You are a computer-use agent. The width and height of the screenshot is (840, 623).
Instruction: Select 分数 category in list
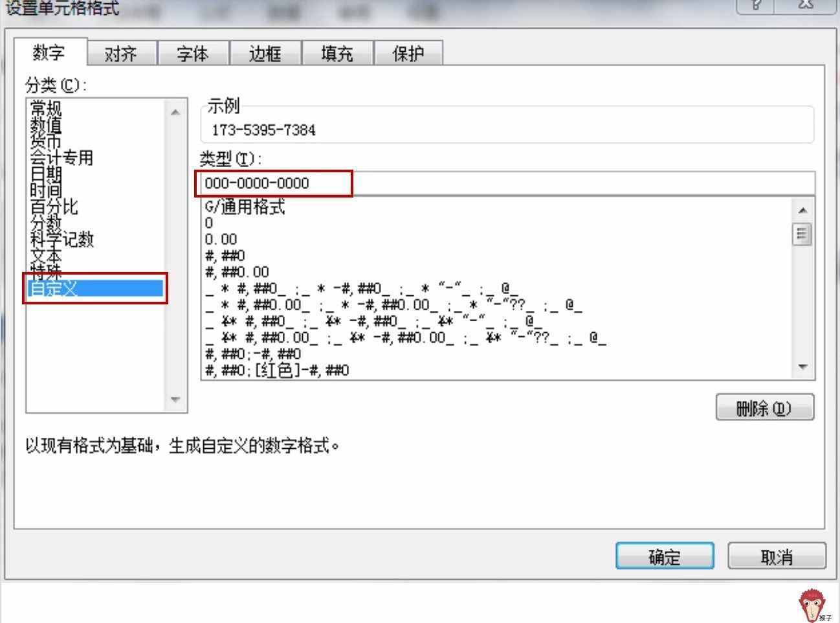46,223
